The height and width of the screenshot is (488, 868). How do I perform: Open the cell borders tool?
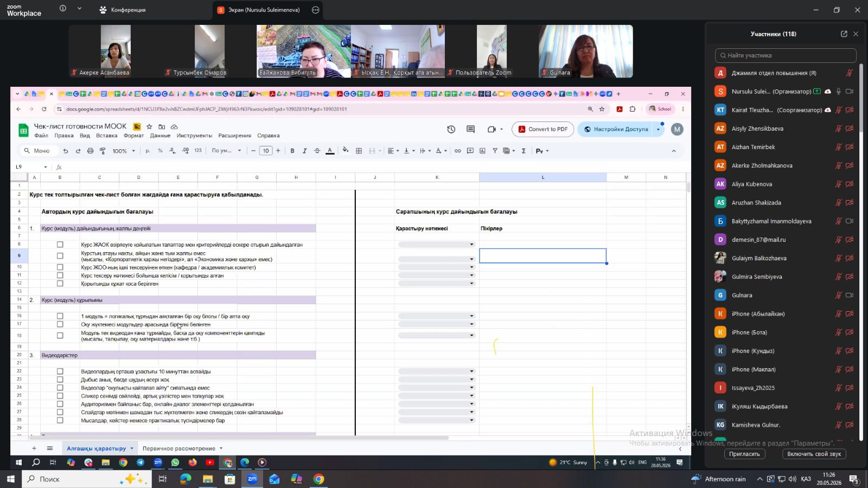[359, 151]
